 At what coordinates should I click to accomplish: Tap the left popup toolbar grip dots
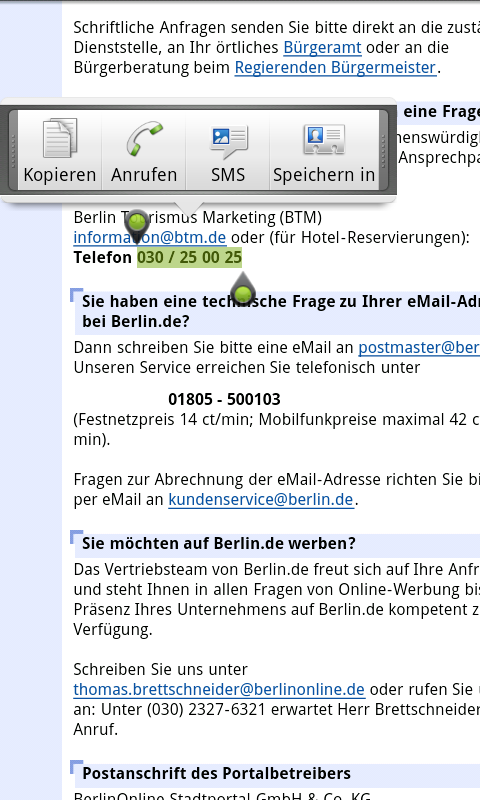[x=13, y=151]
